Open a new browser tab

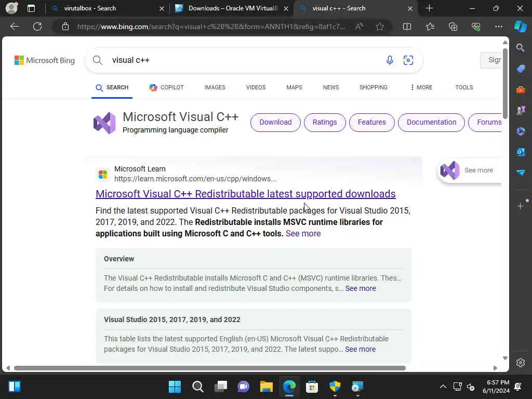(429, 8)
